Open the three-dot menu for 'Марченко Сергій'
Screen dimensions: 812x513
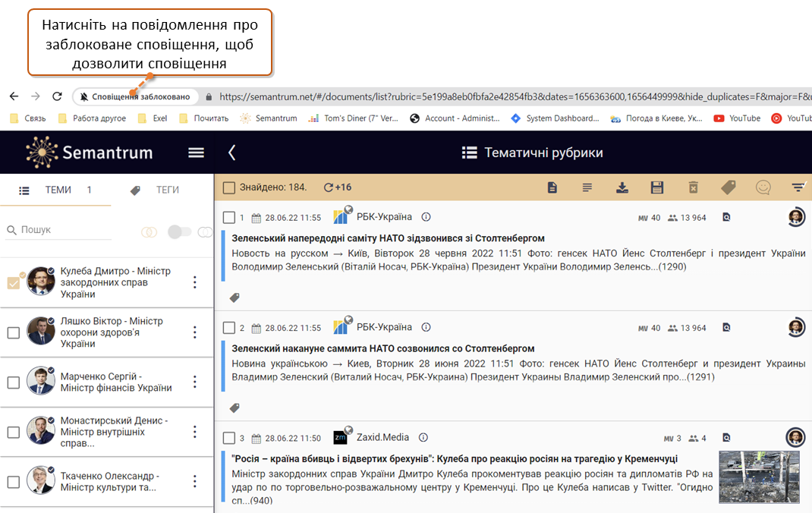pyautogui.click(x=195, y=382)
